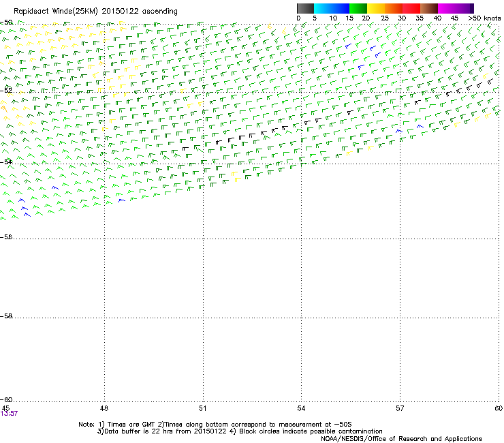Click the gray 0-5 knots legend swatch

[x=305, y=8]
